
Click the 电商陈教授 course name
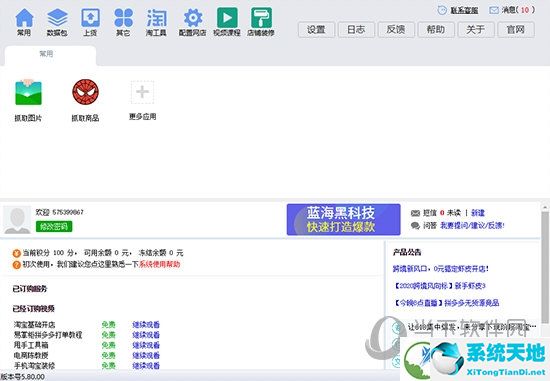pyautogui.click(x=31, y=355)
